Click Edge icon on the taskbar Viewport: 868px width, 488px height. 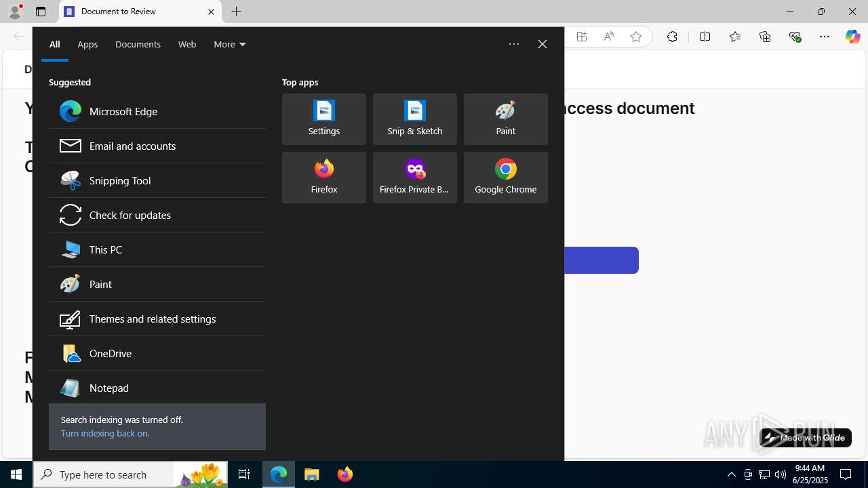pyautogui.click(x=279, y=474)
